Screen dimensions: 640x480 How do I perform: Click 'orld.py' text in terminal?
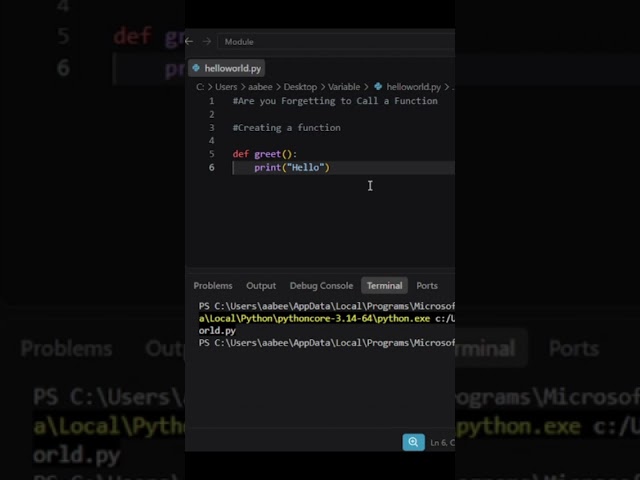(x=217, y=331)
